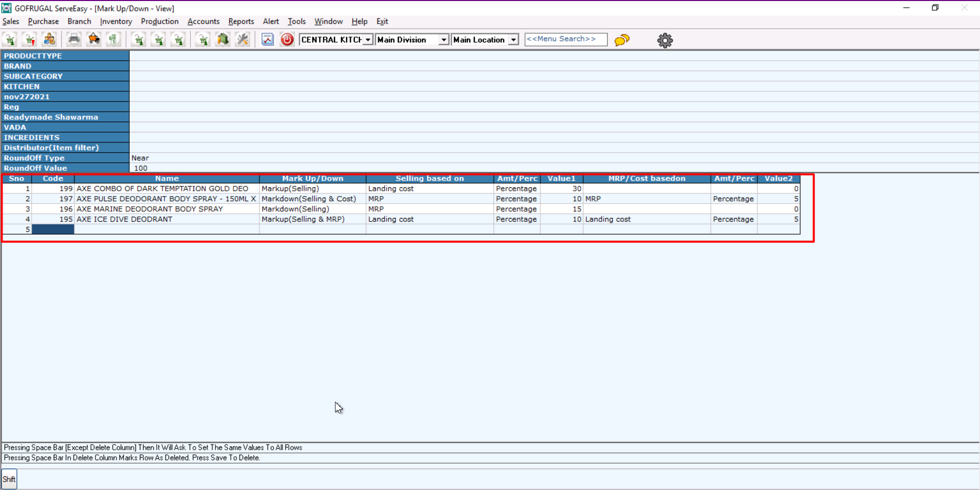
Task: Open the Window menu
Action: pos(328,21)
